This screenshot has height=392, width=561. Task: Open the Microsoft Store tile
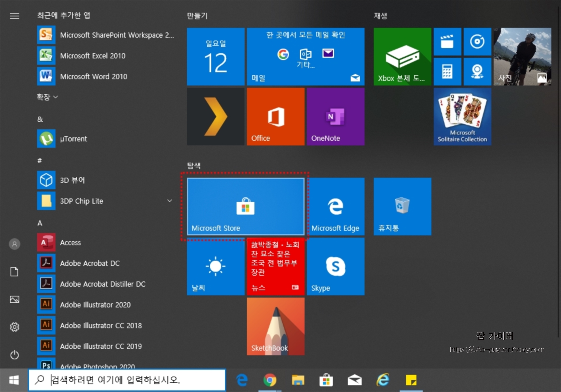point(246,206)
